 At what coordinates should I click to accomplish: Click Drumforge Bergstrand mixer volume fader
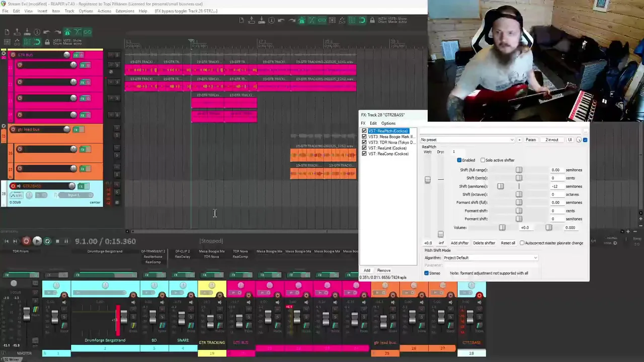(124, 317)
